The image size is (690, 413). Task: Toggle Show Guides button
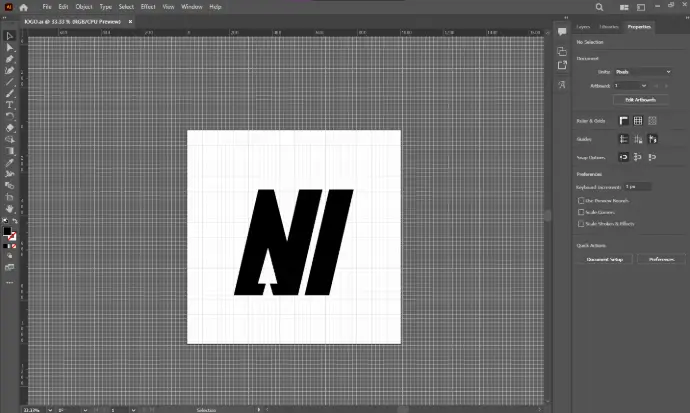(x=623, y=139)
